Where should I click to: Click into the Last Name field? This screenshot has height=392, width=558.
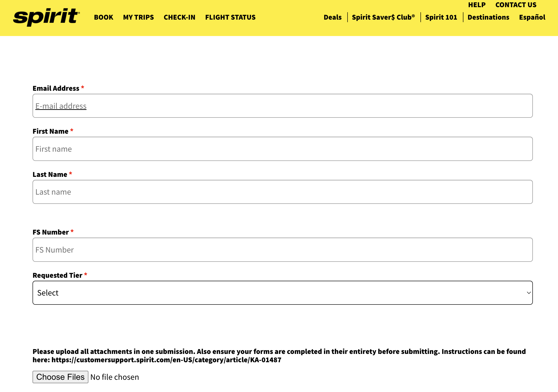click(282, 192)
